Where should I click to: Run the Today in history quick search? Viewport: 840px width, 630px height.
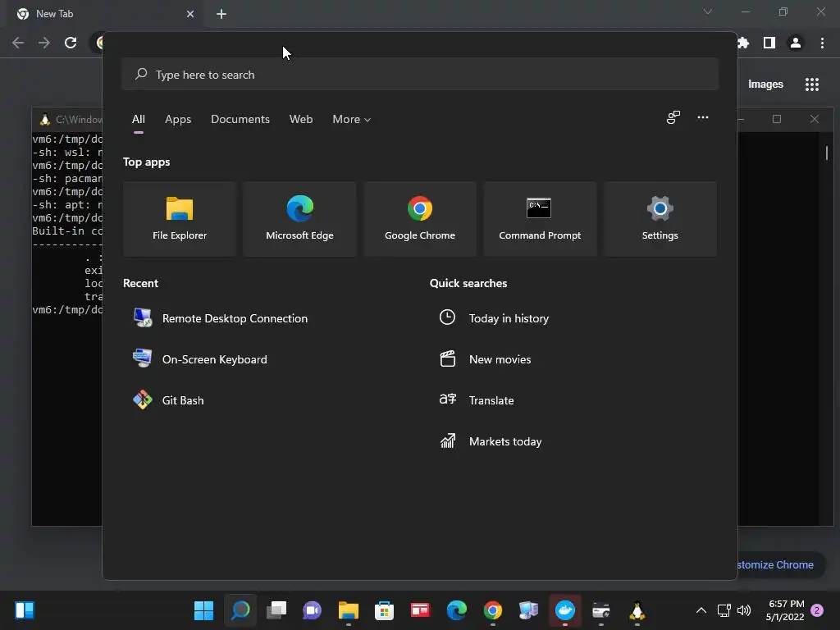[494, 318]
